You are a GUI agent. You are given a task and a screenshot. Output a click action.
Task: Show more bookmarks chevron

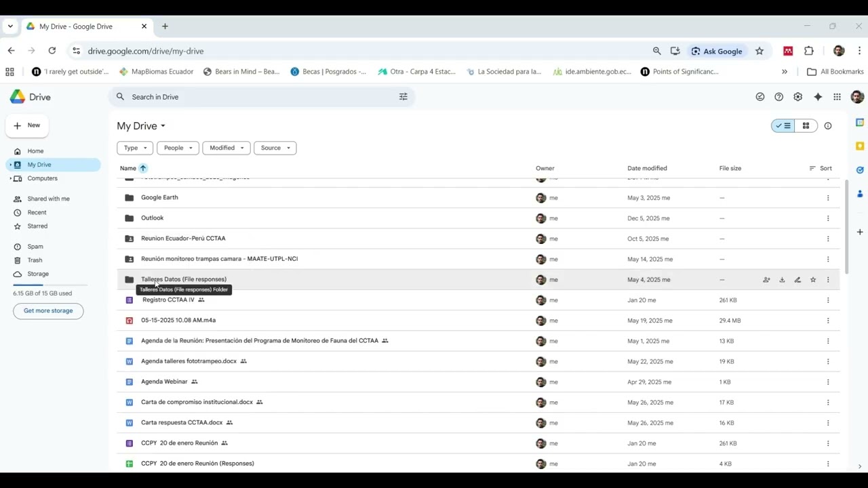pos(785,72)
